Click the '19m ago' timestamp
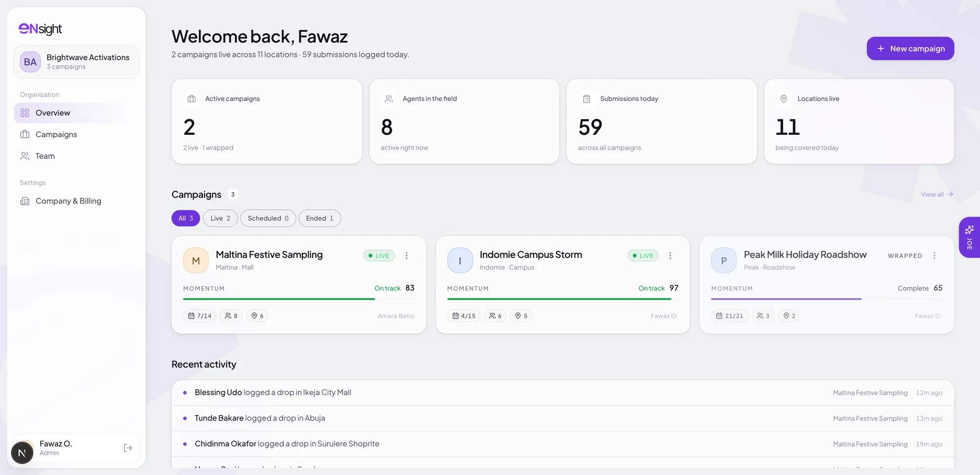Screen dimensions: 980x475 click(x=929, y=444)
